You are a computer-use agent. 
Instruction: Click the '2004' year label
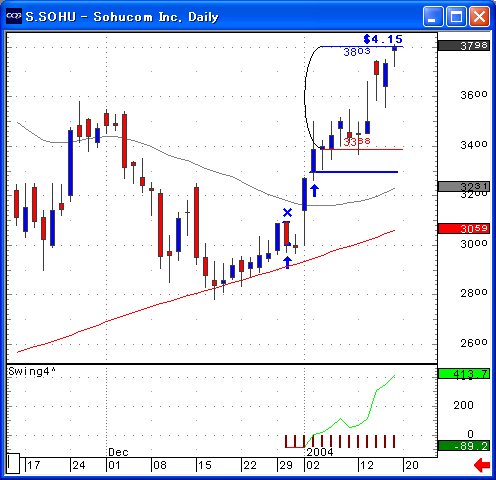point(320,452)
